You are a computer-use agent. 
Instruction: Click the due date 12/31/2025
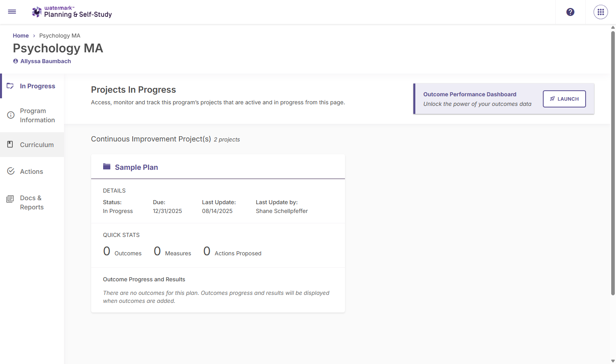[167, 211]
